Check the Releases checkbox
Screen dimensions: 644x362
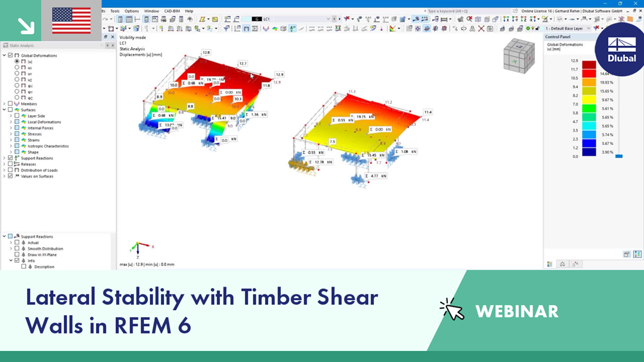tap(11, 164)
